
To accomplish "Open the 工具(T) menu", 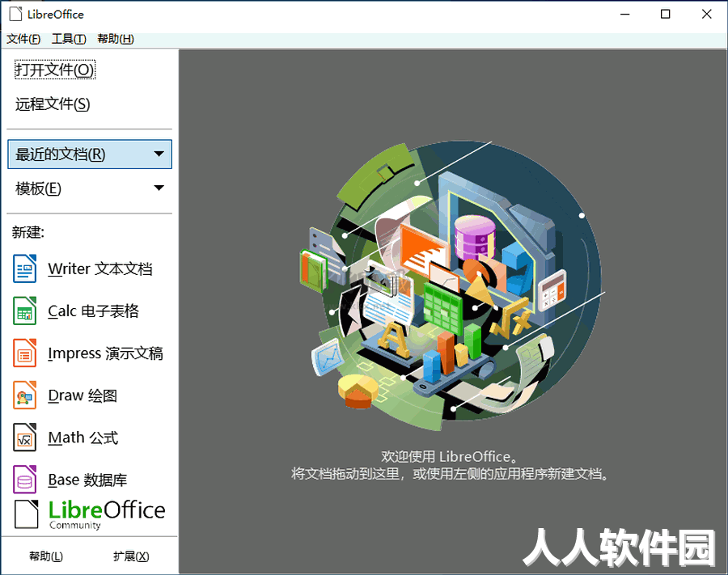I will [x=69, y=39].
